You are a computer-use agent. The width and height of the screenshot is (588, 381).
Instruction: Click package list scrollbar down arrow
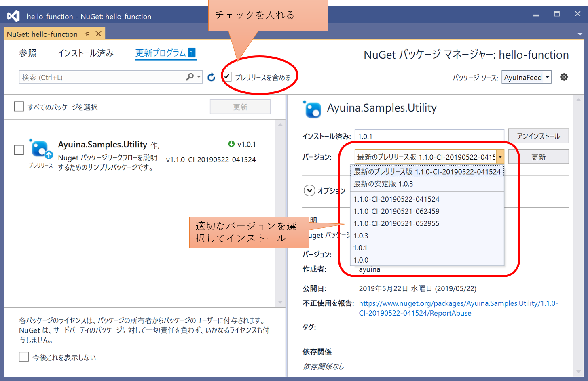(280, 302)
